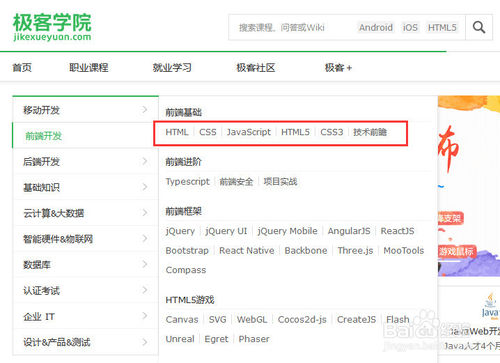Open the 极客社区 nav item
Screen dimensions: 500x363
(x=256, y=68)
